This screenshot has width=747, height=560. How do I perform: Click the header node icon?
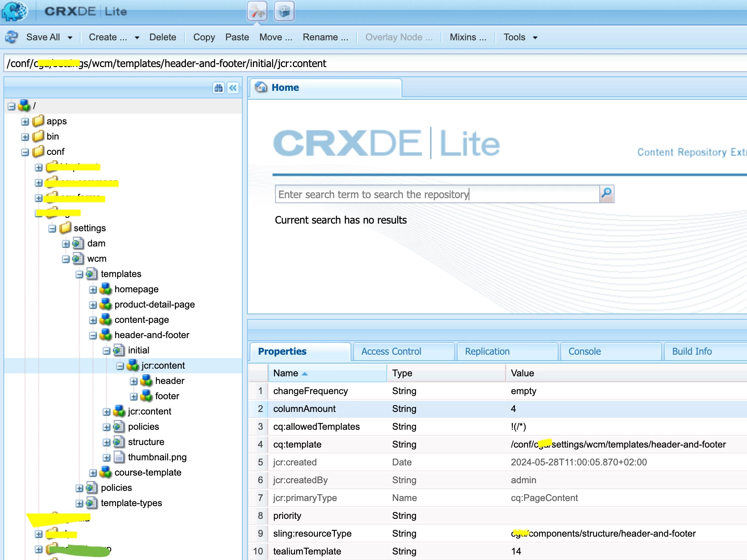click(146, 381)
